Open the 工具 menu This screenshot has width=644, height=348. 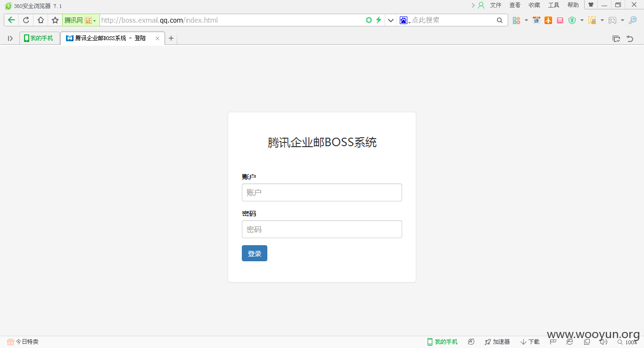point(553,5)
